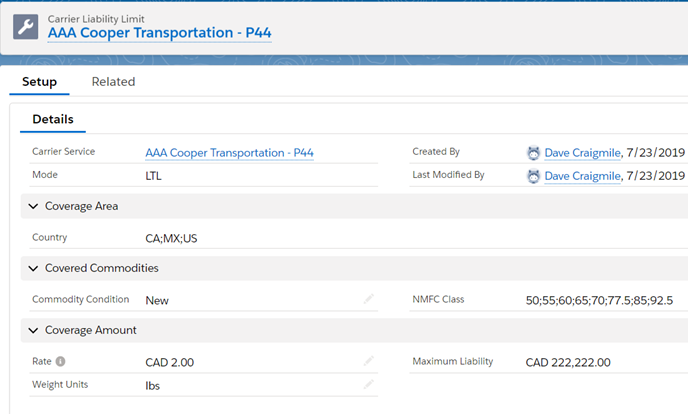
Task: Open Dave Craigmile in Last Modified By
Action: (583, 176)
